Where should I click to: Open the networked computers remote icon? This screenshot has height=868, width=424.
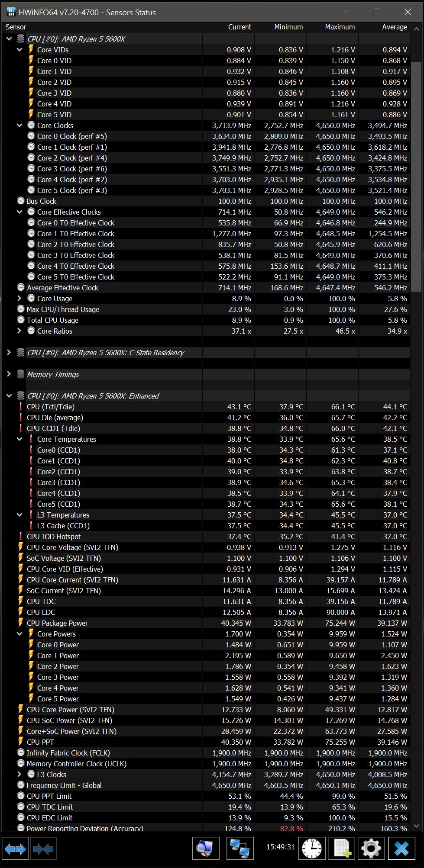(x=240, y=849)
